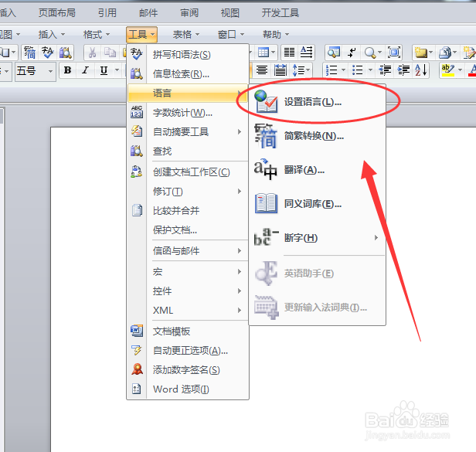Image resolution: width=476 pixels, height=452 pixels.
Task: Click the bulleted list icon
Action: (358, 70)
